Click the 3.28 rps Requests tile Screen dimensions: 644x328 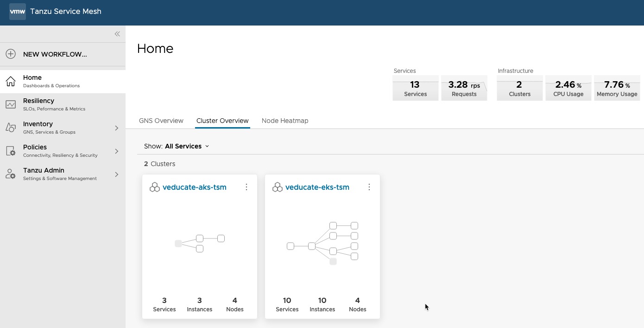click(464, 88)
